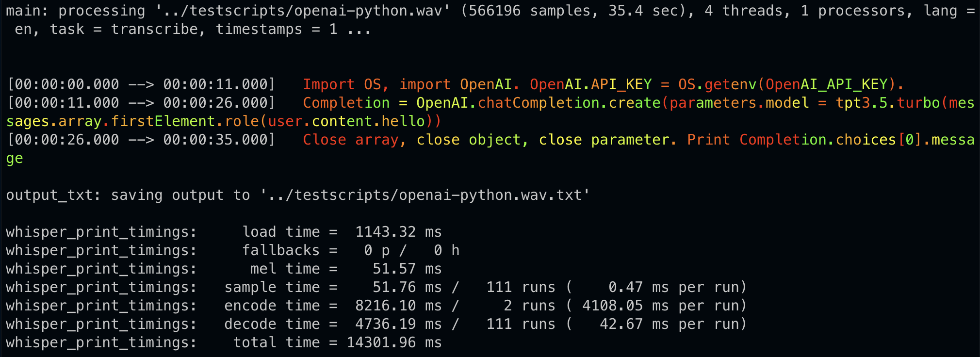Screen dimensions: 980x357
Task: Click fallbacks value '0 p / 0 h'
Action: click(412, 250)
